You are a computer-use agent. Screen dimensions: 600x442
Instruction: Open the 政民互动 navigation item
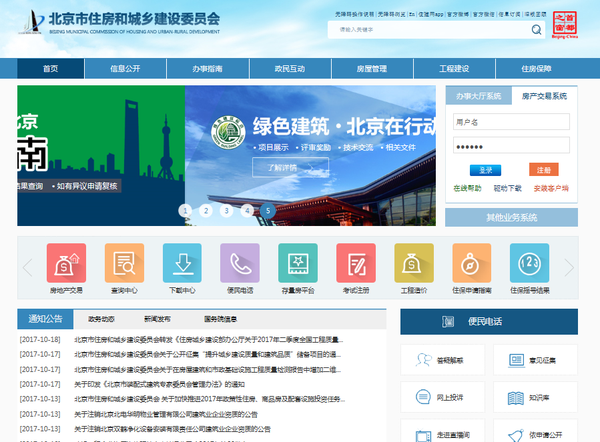click(290, 69)
